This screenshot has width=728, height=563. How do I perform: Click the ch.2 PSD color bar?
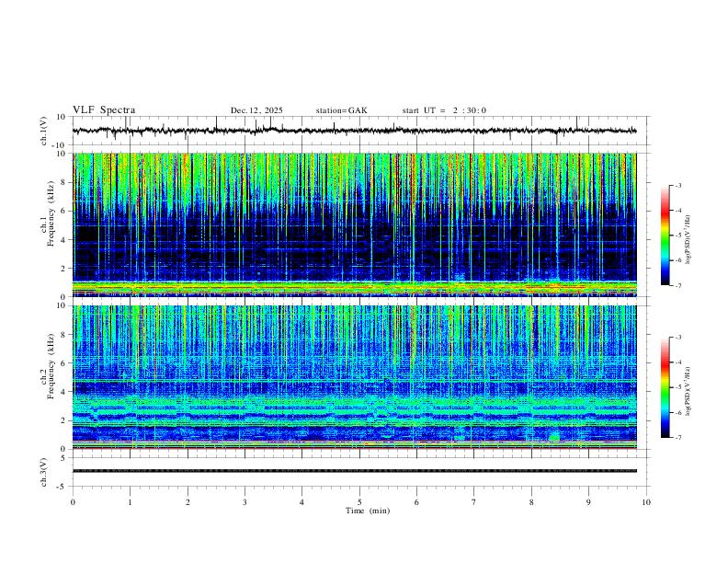[x=665, y=387]
